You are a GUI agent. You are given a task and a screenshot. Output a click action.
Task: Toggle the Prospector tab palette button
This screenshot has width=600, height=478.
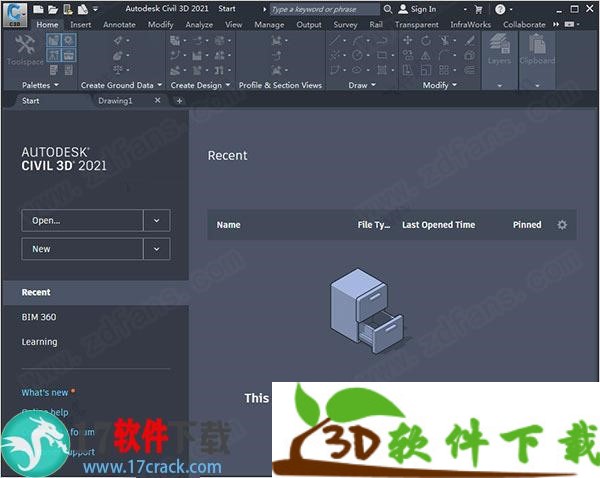click(x=54, y=40)
